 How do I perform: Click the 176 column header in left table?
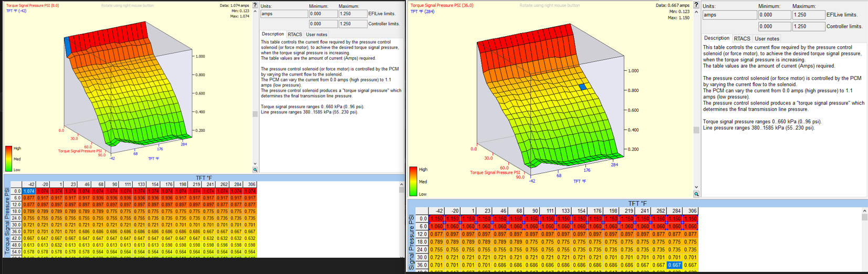point(168,184)
